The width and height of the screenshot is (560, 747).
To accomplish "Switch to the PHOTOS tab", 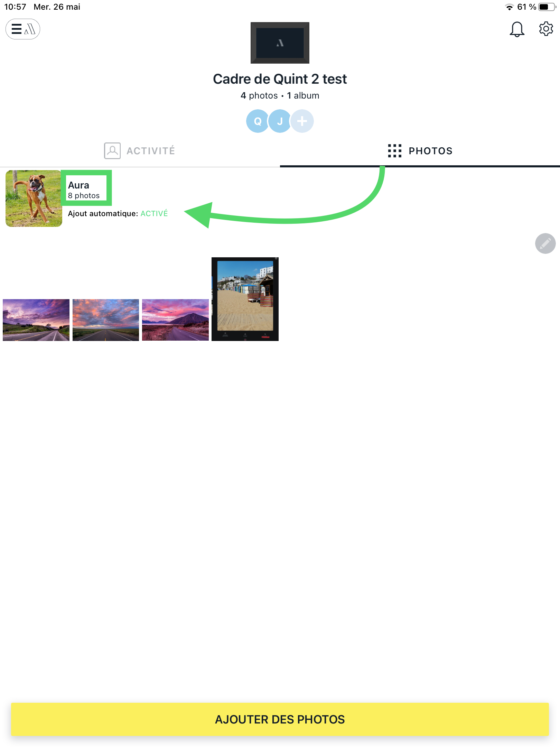I will tap(420, 151).
